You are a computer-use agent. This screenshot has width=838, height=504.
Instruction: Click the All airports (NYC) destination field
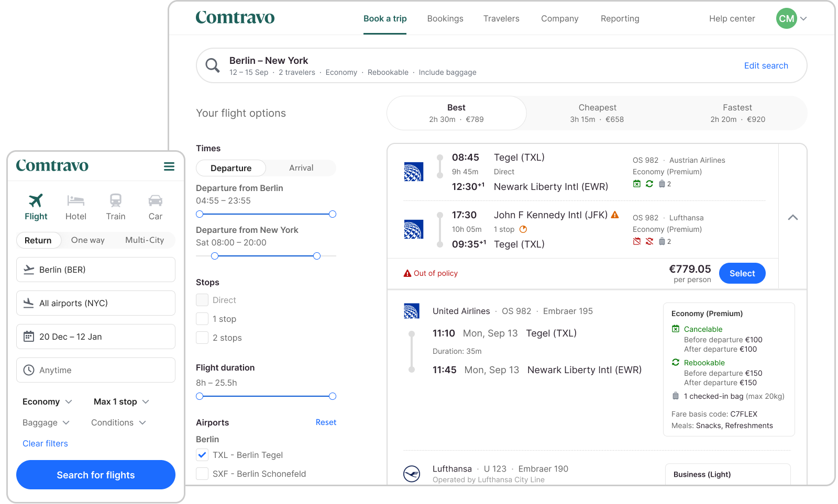tap(96, 303)
